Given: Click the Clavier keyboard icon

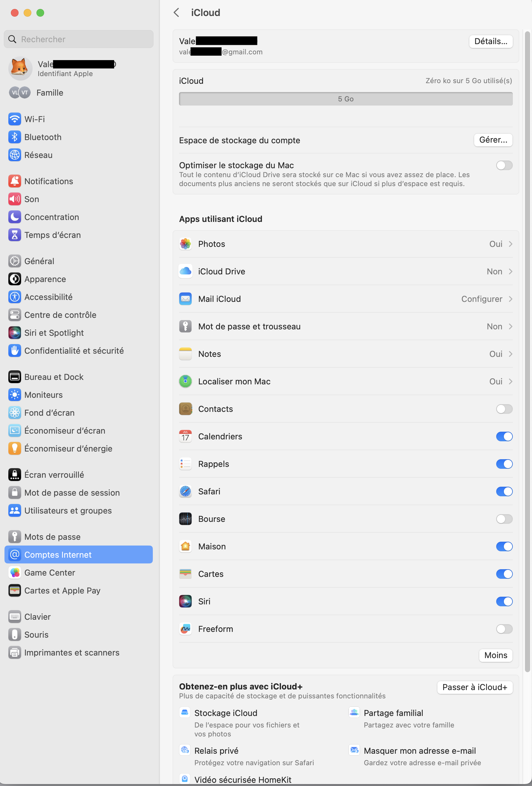Looking at the screenshot, I should [x=14, y=617].
